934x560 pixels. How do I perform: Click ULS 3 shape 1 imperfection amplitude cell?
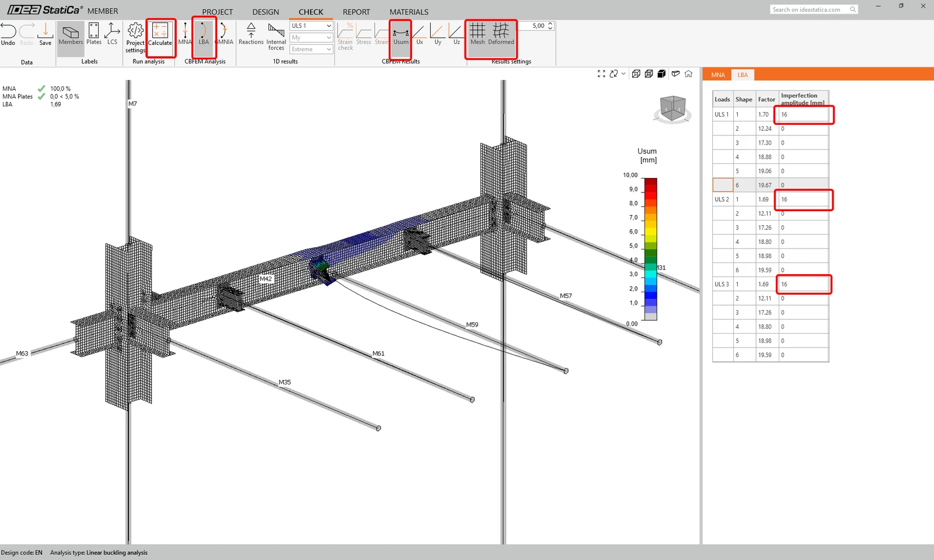pos(803,284)
